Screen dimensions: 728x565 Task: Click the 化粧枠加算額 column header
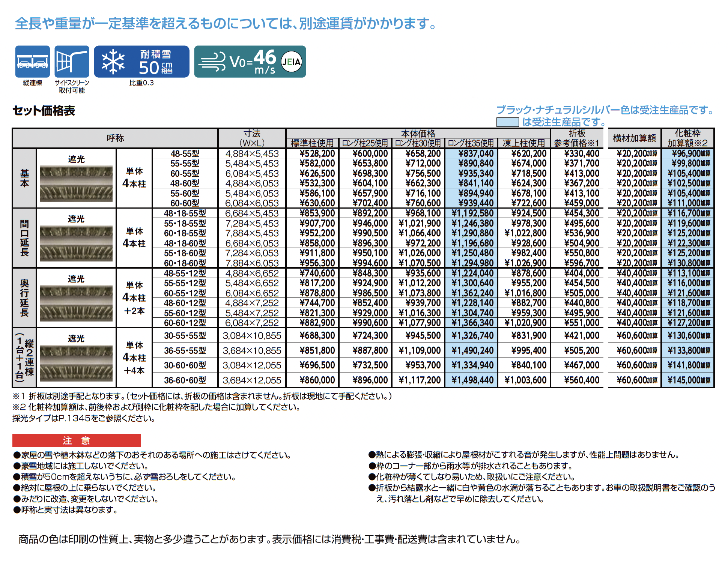[x=687, y=138]
